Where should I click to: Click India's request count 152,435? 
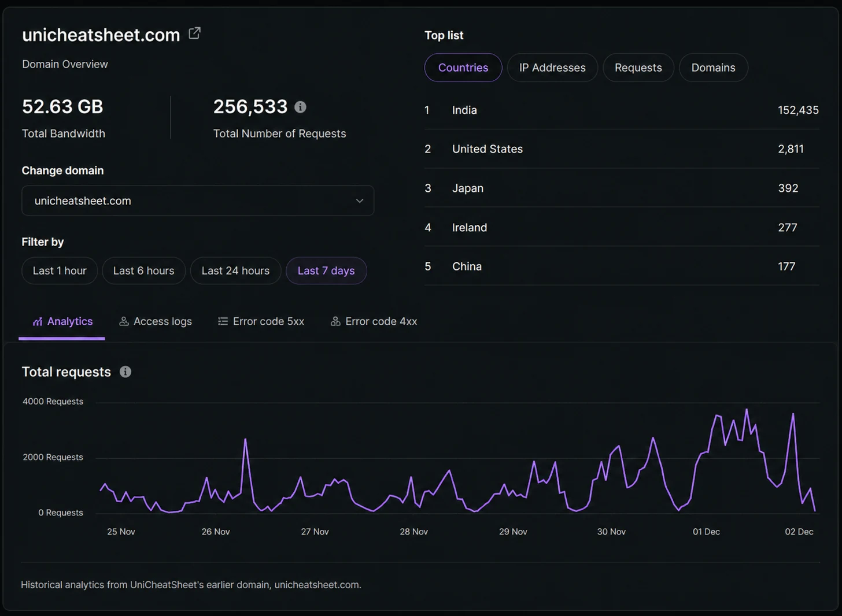pos(798,110)
